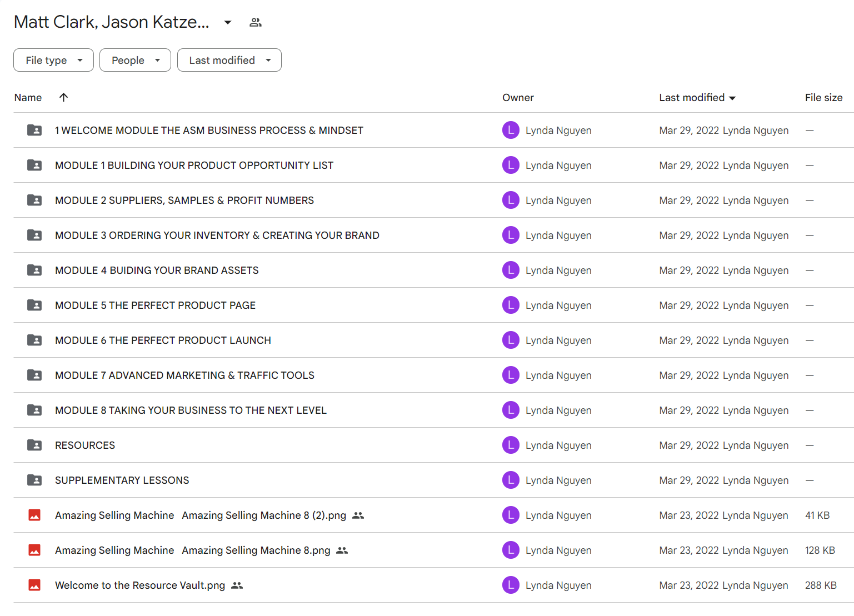The height and width of the screenshot is (616, 854).
Task: Click Lynda Nguyen owner name in MODULE 7 row
Action: (558, 375)
